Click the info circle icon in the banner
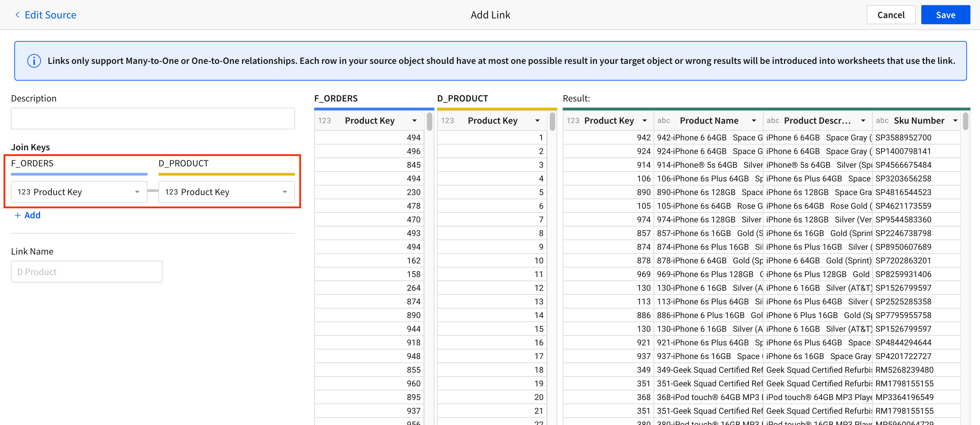 (33, 60)
